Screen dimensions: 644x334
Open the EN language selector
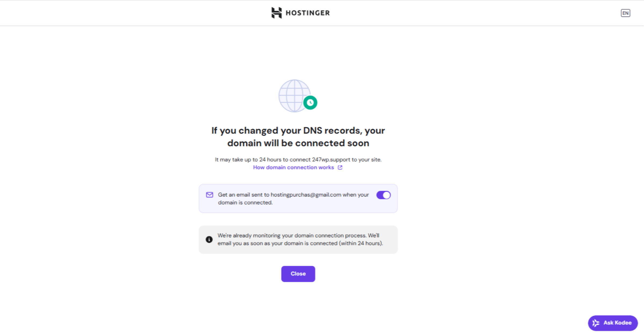point(625,13)
